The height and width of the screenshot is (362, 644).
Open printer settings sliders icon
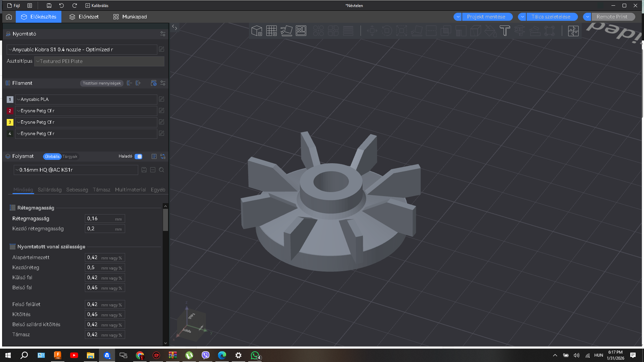(163, 34)
